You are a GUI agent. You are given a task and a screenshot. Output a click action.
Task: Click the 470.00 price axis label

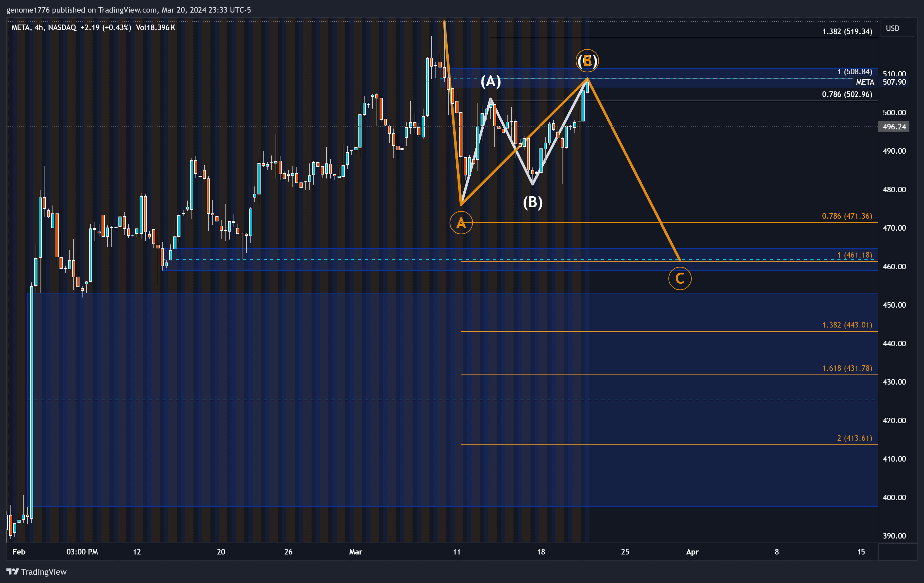(894, 228)
